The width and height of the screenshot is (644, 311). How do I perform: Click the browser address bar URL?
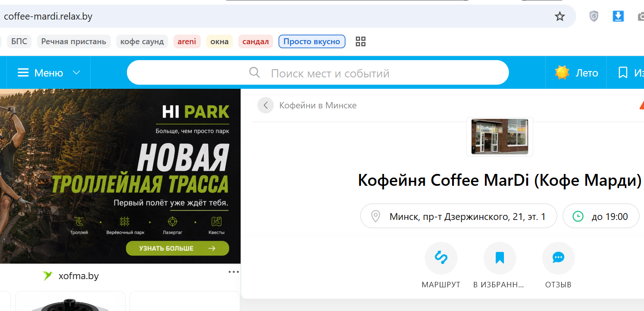click(x=48, y=16)
